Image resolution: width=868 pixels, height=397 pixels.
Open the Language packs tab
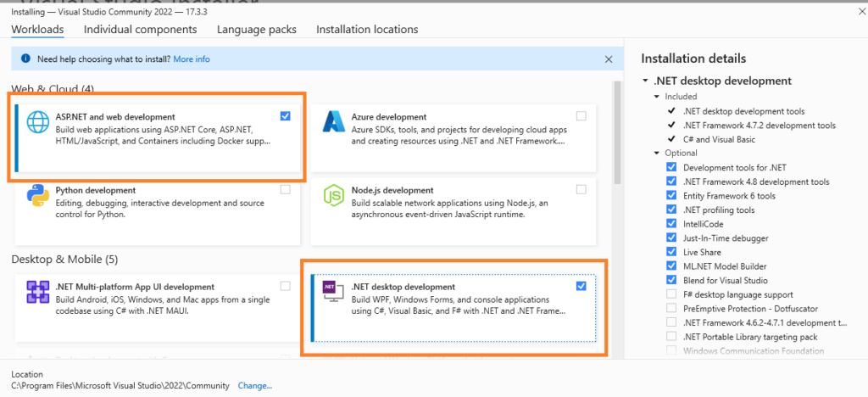coord(256,30)
